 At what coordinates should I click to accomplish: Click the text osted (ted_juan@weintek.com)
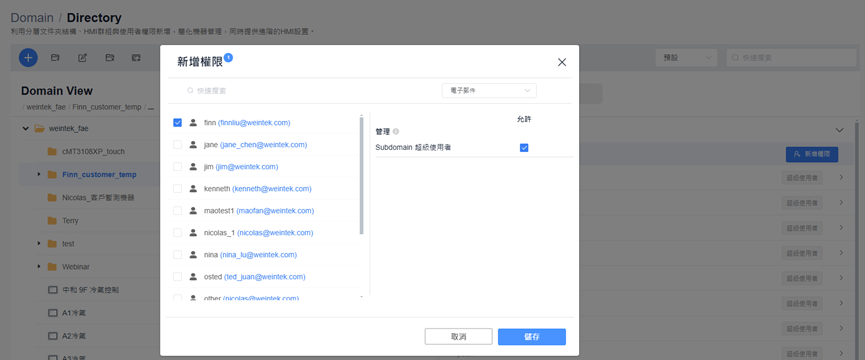[x=255, y=277]
